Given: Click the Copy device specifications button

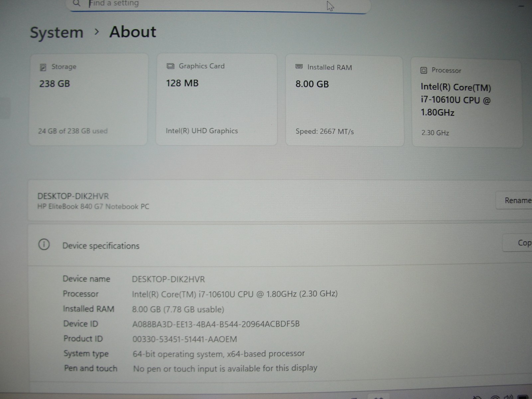Looking at the screenshot, I should (x=518, y=243).
